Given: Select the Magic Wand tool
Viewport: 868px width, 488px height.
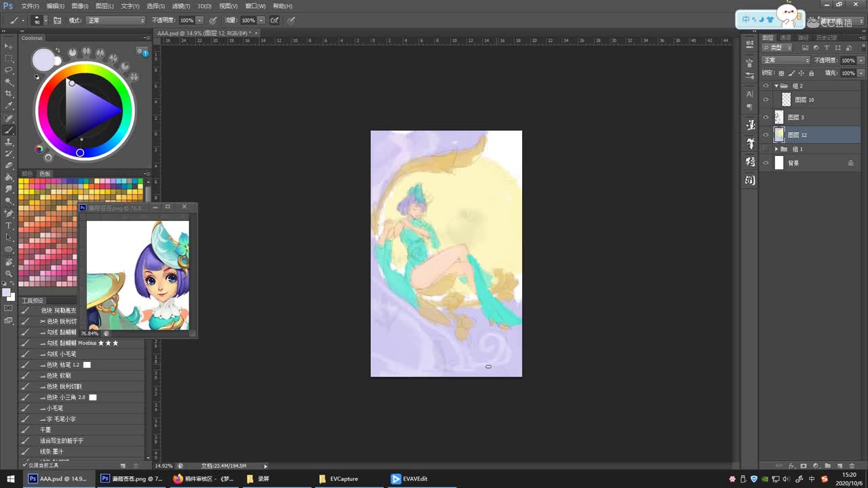Looking at the screenshot, I should tap(9, 82).
